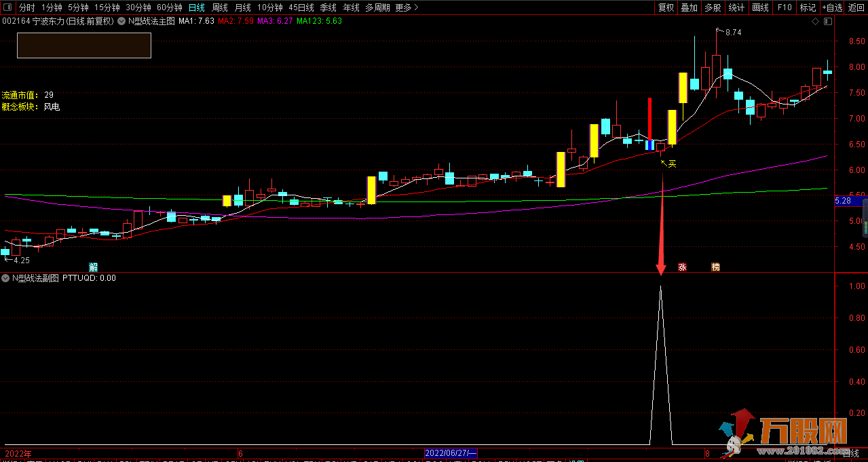
Task: Click the 复权 button
Action: [666, 7]
